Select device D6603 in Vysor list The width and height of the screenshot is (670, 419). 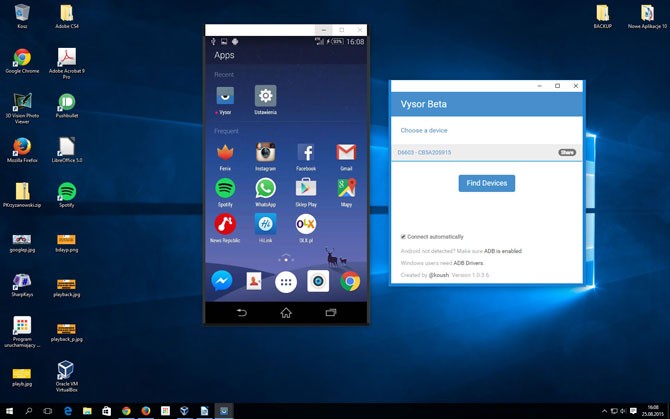coord(486,152)
